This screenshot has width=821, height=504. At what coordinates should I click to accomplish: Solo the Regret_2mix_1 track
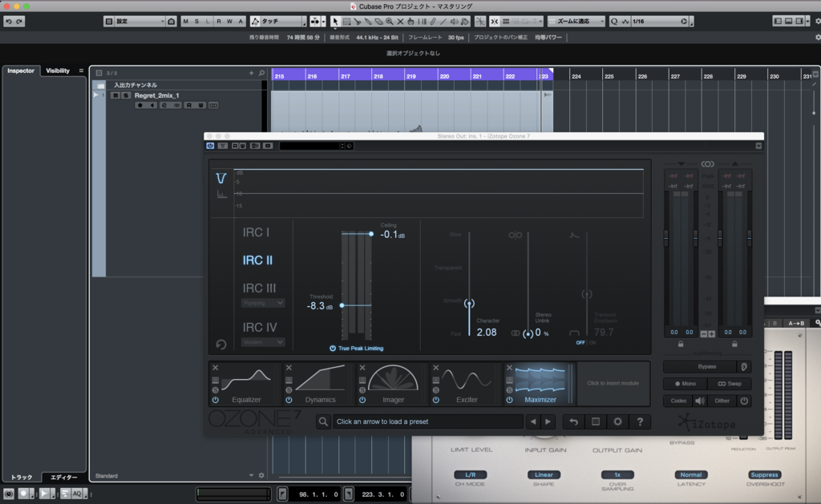[x=126, y=96]
